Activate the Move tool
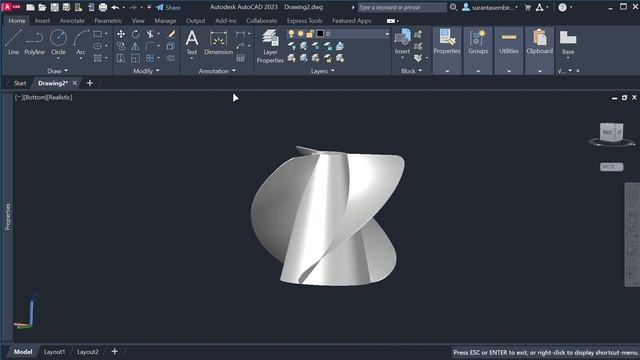This screenshot has width=640, height=360. (121, 34)
